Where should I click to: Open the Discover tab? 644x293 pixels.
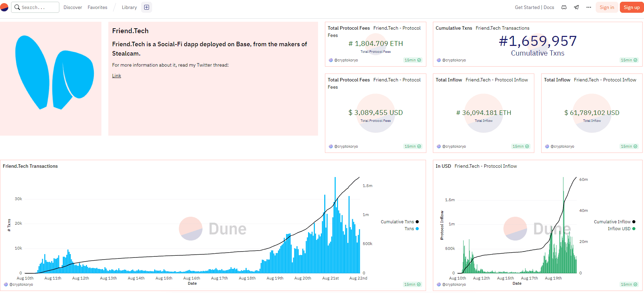[x=73, y=7]
